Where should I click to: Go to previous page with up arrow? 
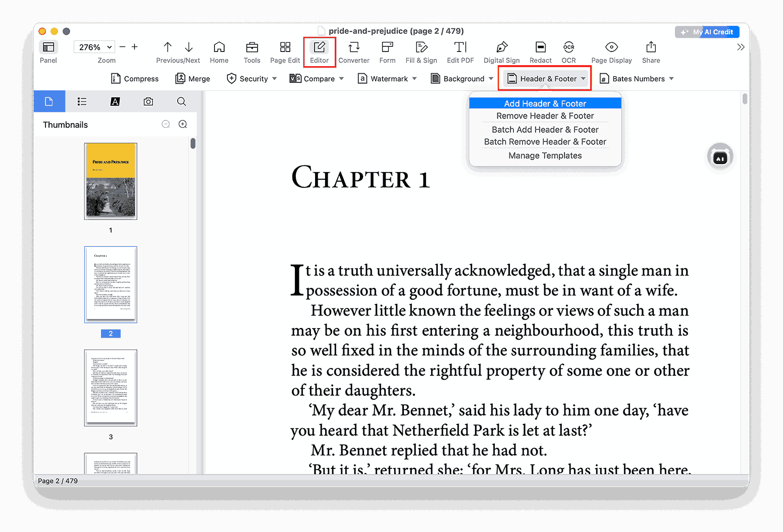[x=168, y=47]
